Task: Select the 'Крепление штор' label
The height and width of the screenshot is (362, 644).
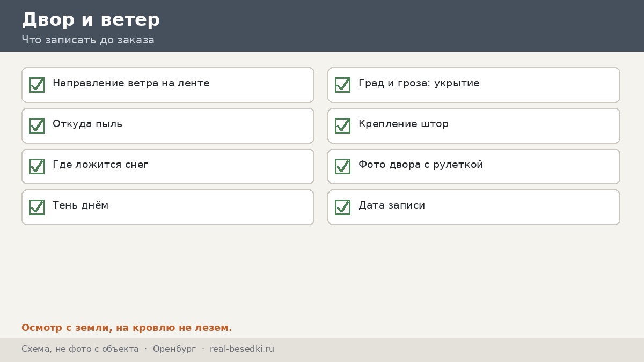Action: 404,124
